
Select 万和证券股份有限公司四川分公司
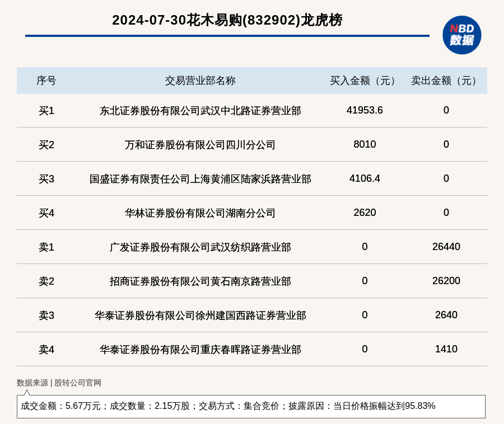200,145
